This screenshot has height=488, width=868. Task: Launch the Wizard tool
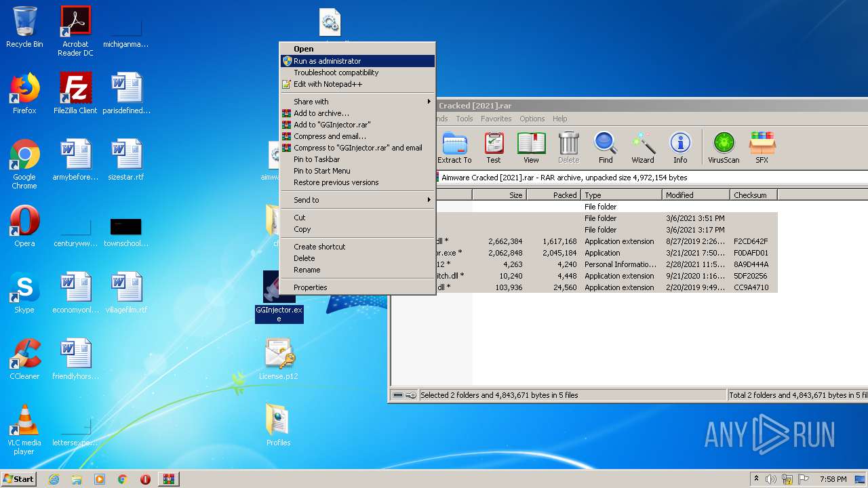643,148
